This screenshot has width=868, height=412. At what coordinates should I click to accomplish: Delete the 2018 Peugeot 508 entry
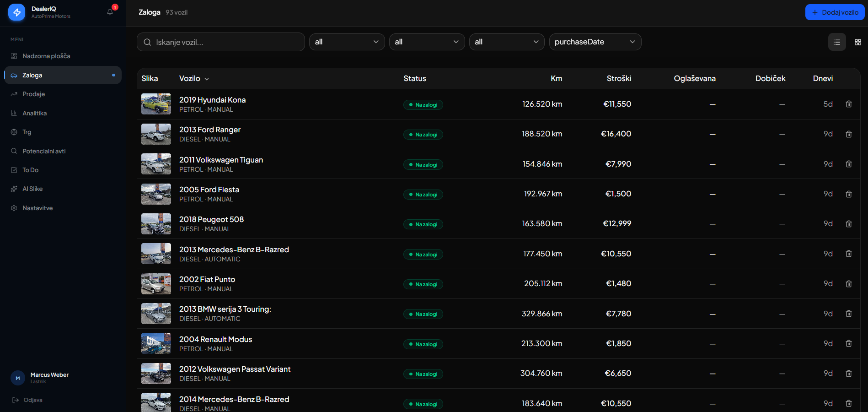click(849, 224)
